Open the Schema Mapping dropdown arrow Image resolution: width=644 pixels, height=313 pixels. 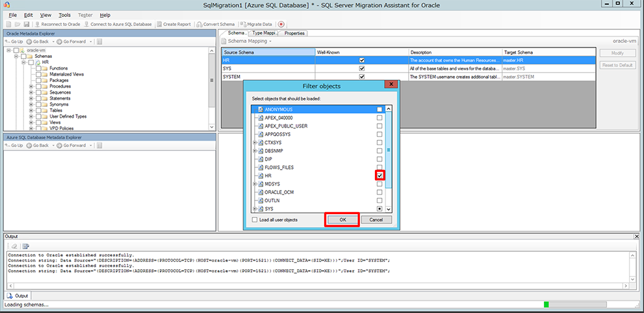tap(270, 42)
